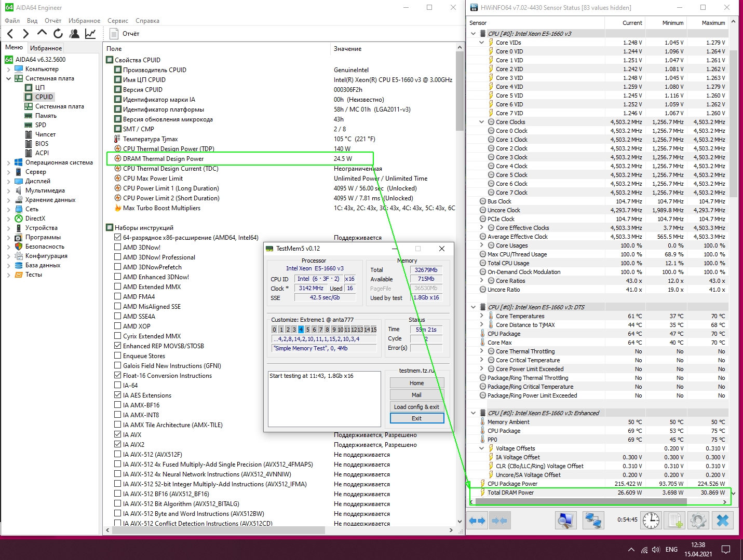Collapse Core VIDs group in HWiNFO
The image size is (743, 560).
[x=482, y=43]
